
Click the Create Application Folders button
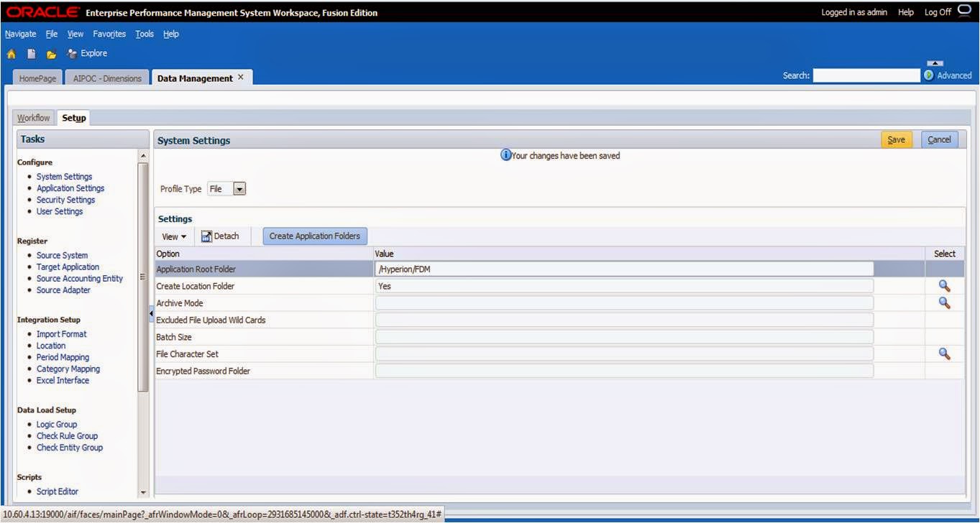coord(314,236)
